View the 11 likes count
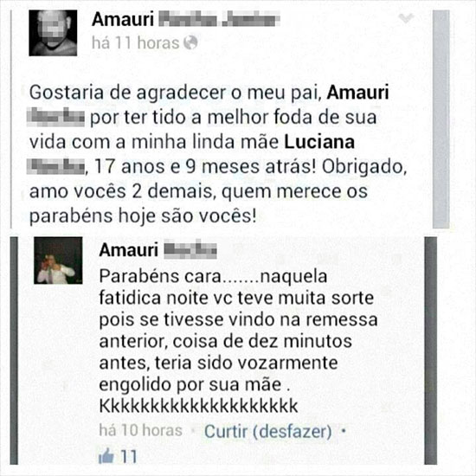Image resolution: width=476 pixels, height=476 pixels. pyautogui.click(x=128, y=456)
